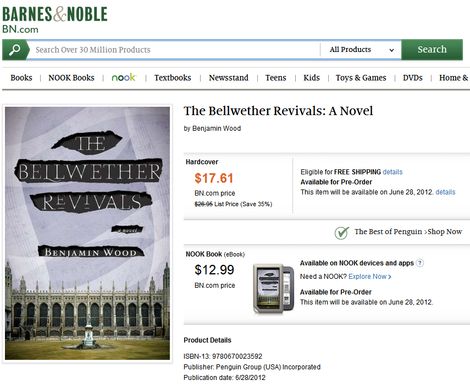
Task: Open the Books menu
Action: [21, 78]
